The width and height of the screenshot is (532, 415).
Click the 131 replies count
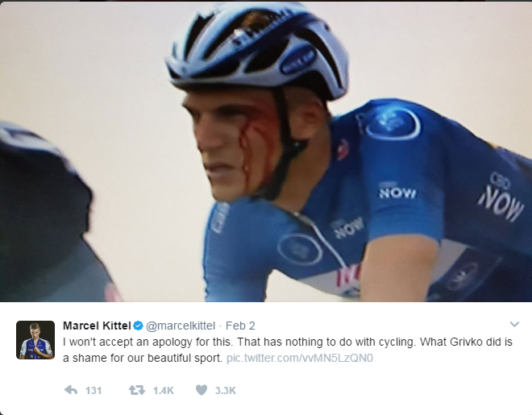94,390
